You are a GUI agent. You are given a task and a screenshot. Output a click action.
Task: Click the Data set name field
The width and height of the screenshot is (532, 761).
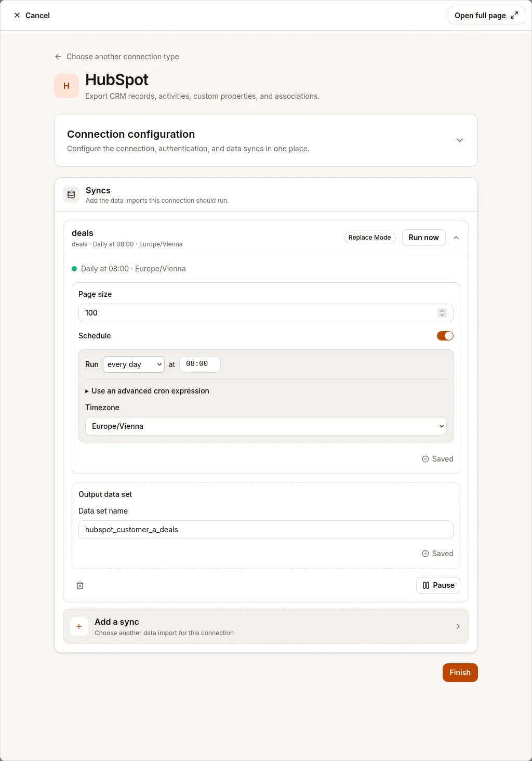coord(266,530)
